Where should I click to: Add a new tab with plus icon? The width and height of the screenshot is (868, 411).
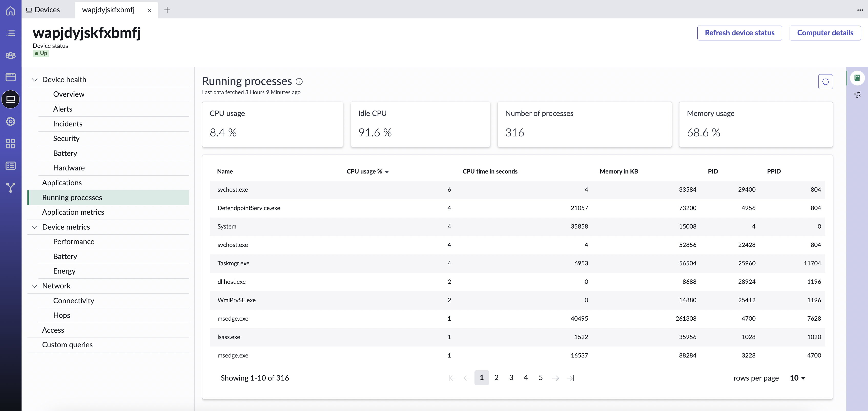167,10
